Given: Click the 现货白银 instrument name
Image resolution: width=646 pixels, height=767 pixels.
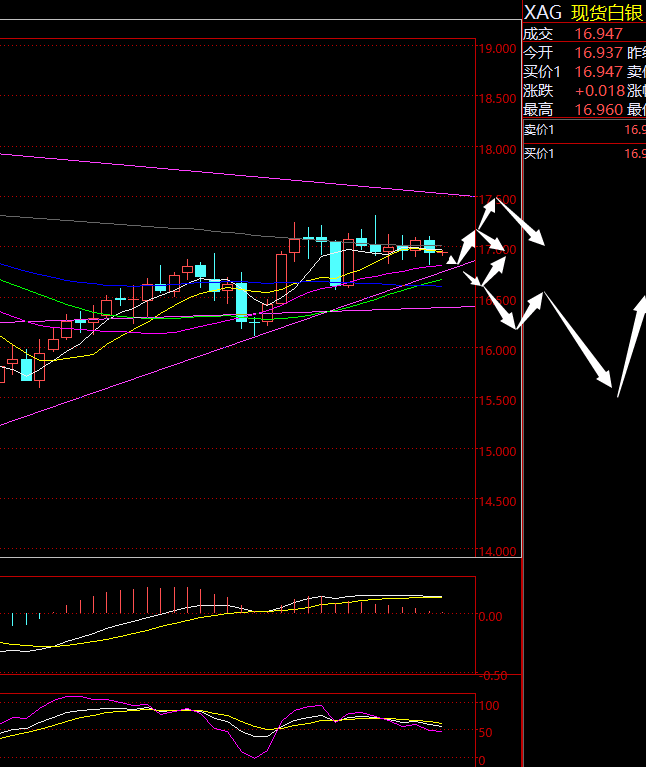Looking at the screenshot, I should pyautogui.click(x=607, y=13).
